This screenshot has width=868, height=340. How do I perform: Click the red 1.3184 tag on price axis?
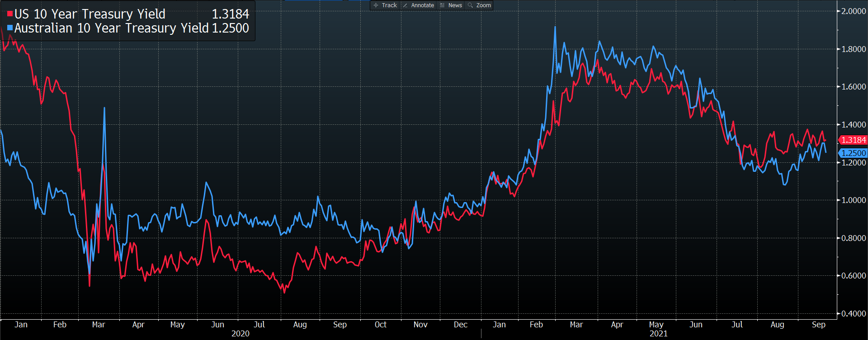[x=853, y=140]
